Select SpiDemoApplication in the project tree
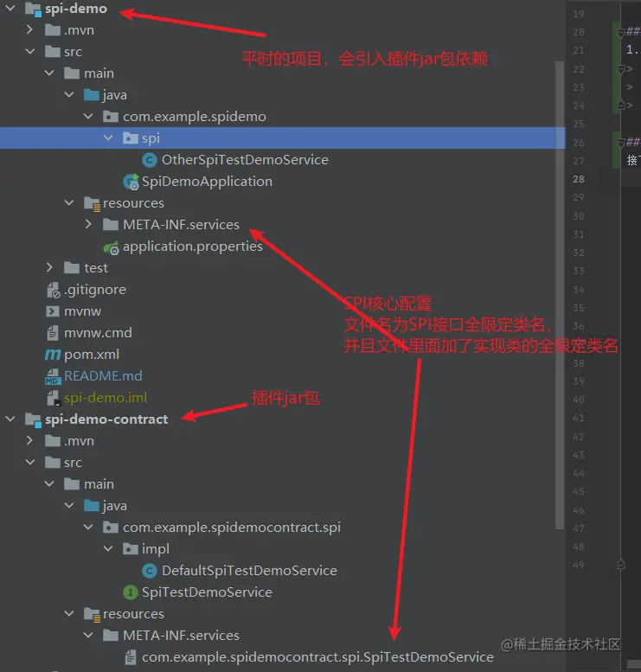Screen dimensions: 641x672 tap(207, 182)
